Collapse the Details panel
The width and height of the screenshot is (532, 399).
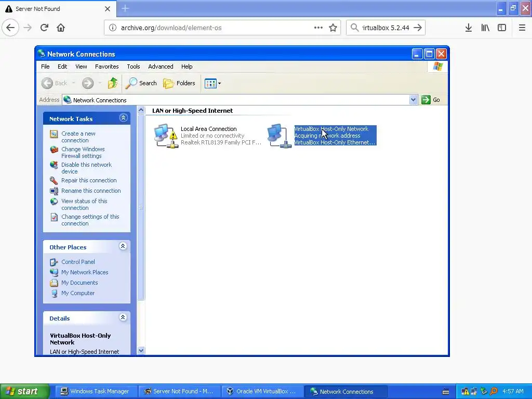[123, 317]
